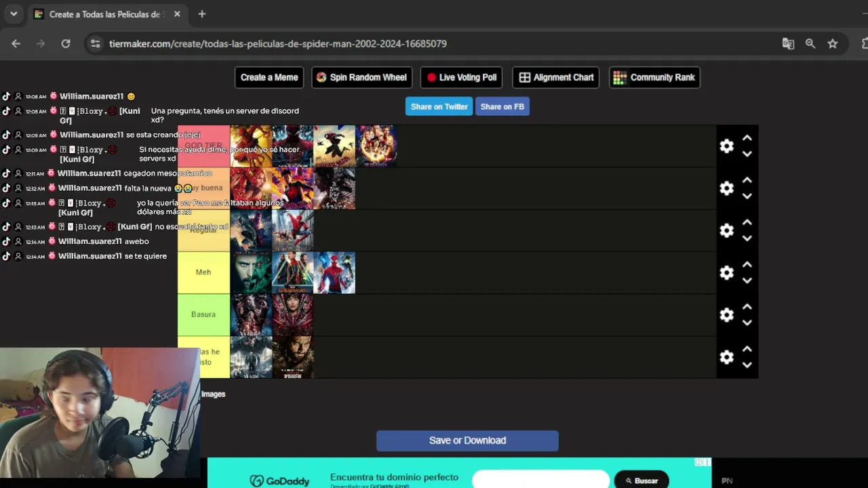
Task: Move the Meh row down
Action: point(747,281)
